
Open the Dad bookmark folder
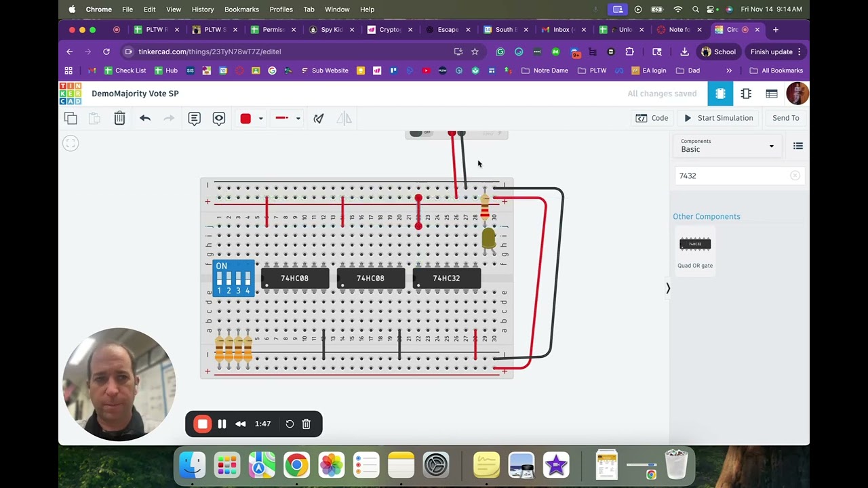[x=688, y=70]
